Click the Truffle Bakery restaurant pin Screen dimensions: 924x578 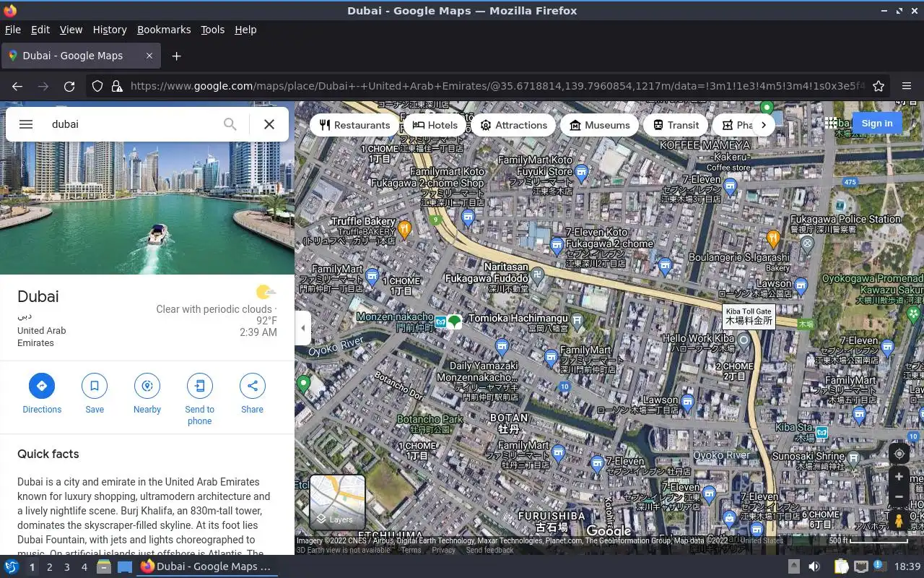click(404, 230)
